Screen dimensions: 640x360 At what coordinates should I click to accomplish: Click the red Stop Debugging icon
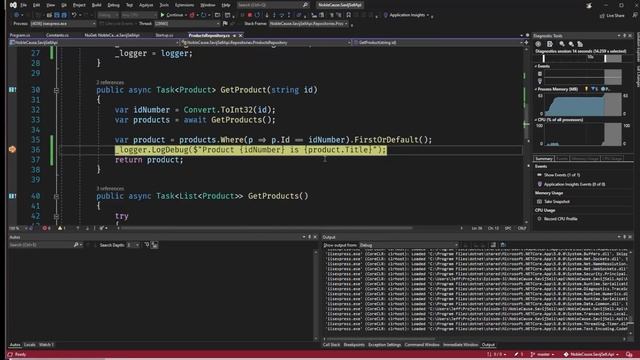(250, 15)
